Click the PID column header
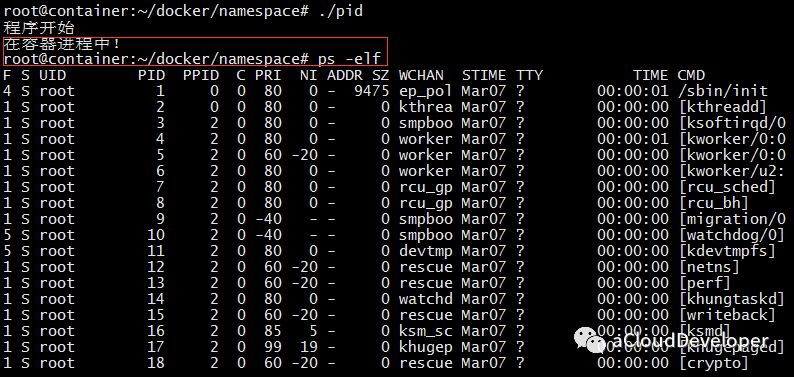This screenshot has width=794, height=377. 151,75
